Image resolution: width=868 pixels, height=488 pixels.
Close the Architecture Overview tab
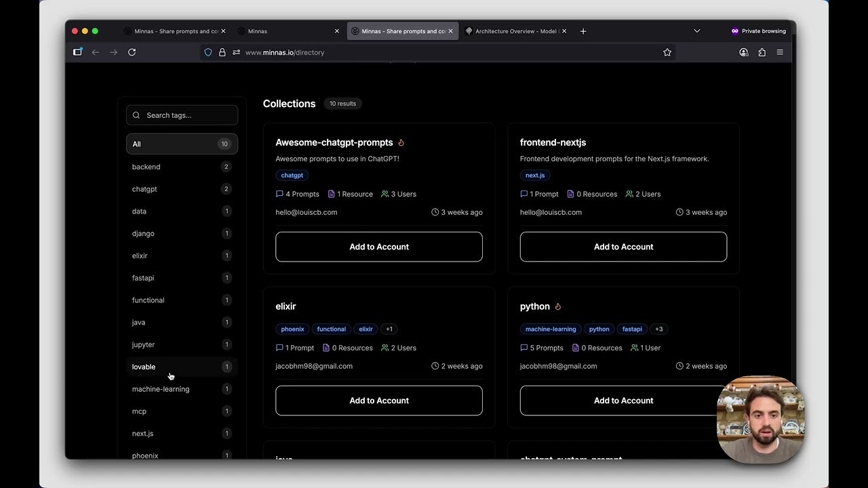click(x=564, y=31)
